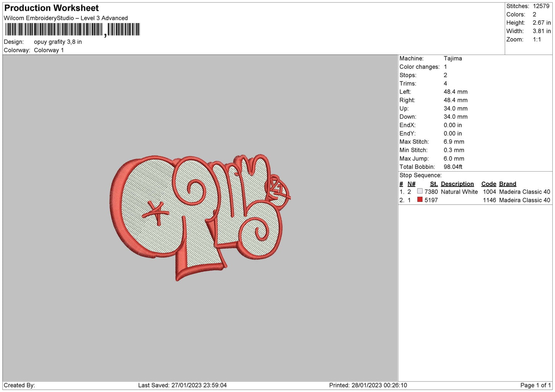555x392 pixels.
Task: Click the 'N#' column header
Action: tap(411, 184)
